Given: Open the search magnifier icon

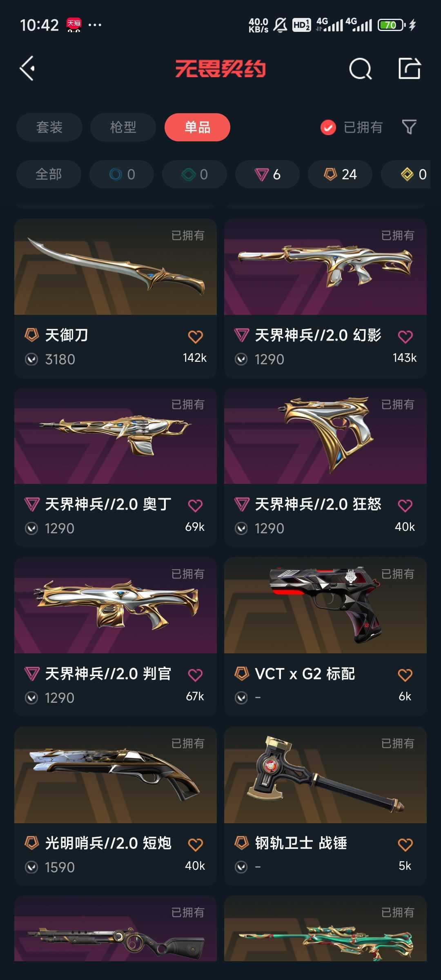Looking at the screenshot, I should (x=360, y=68).
